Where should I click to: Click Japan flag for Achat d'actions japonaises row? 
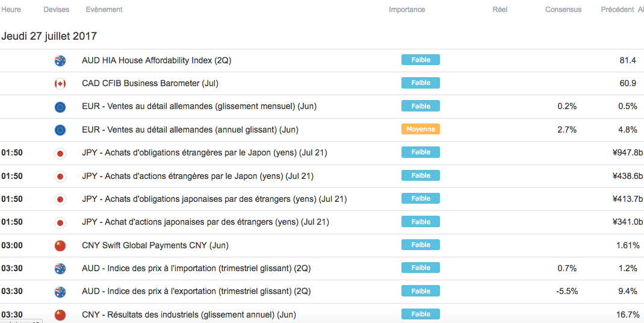click(60, 222)
